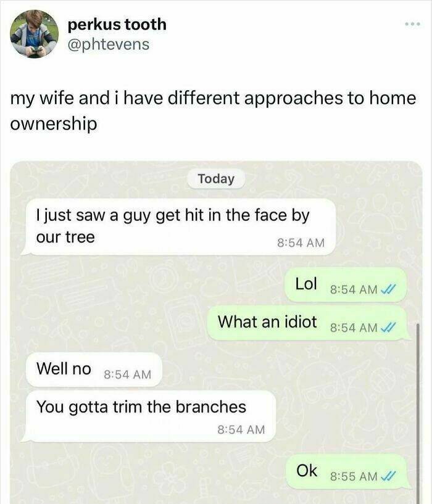Open the @phtevens handle link
Screen dimensions: 432x504
pos(109,44)
